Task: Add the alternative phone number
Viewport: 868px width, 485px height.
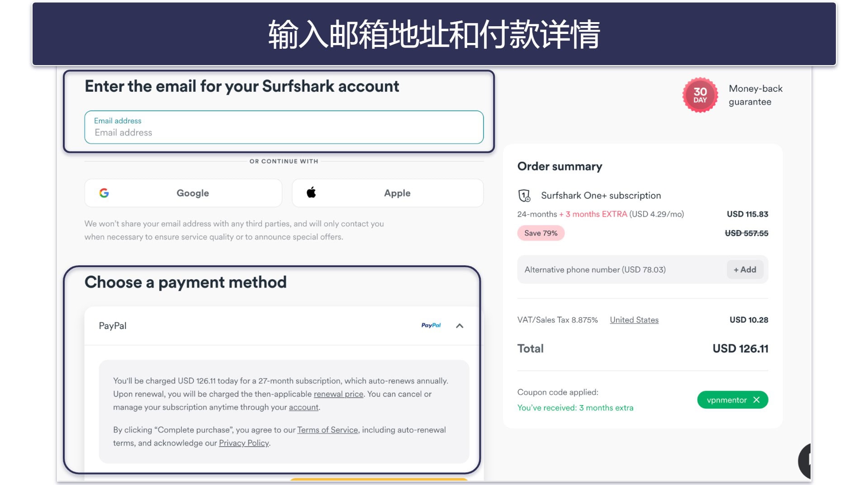Action: point(745,269)
